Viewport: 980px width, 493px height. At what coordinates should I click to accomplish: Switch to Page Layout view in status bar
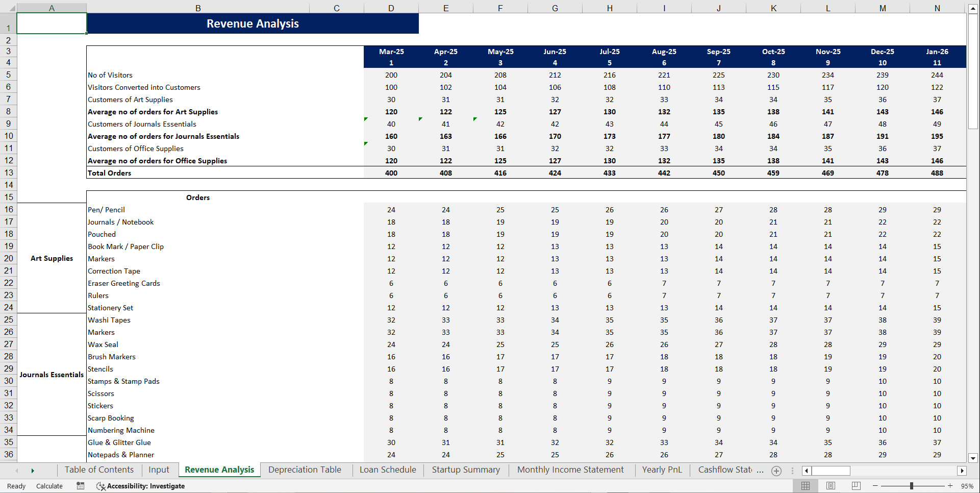pyautogui.click(x=831, y=486)
